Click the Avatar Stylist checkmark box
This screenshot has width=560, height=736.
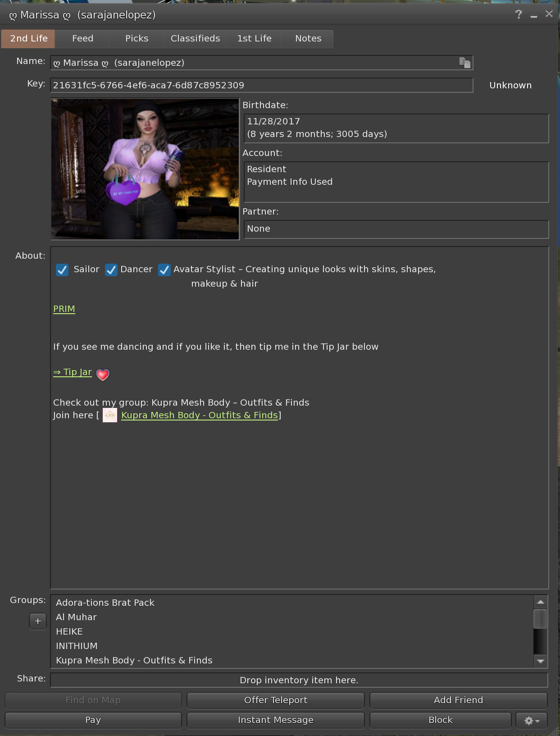(x=164, y=270)
